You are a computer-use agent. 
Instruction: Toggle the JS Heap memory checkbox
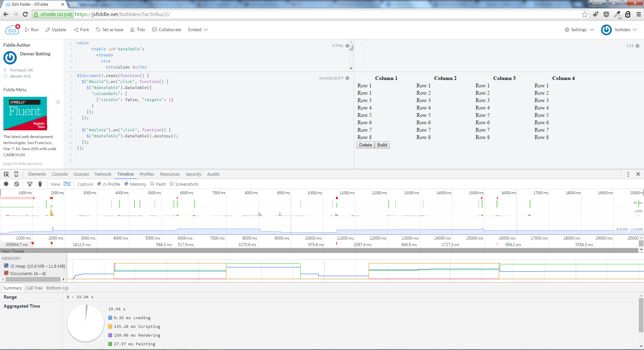pos(6,266)
